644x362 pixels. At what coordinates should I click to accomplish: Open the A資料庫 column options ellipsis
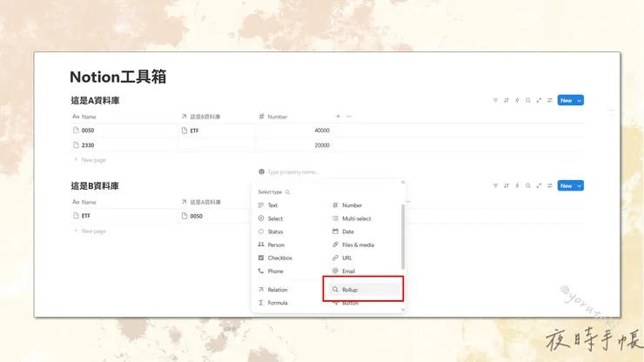[x=349, y=117]
